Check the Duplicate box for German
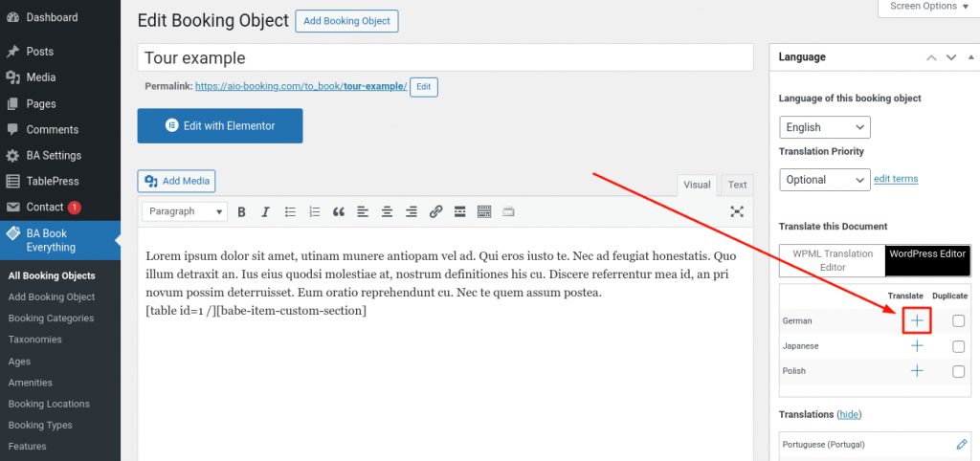The width and height of the screenshot is (980, 461). point(958,321)
